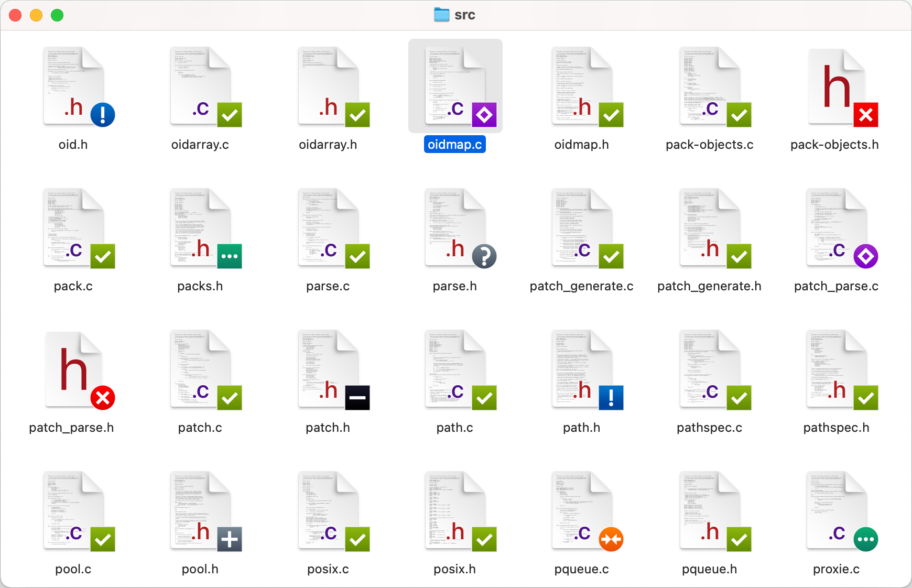Select the packs.h file icon
The image size is (912, 588).
[x=200, y=228]
